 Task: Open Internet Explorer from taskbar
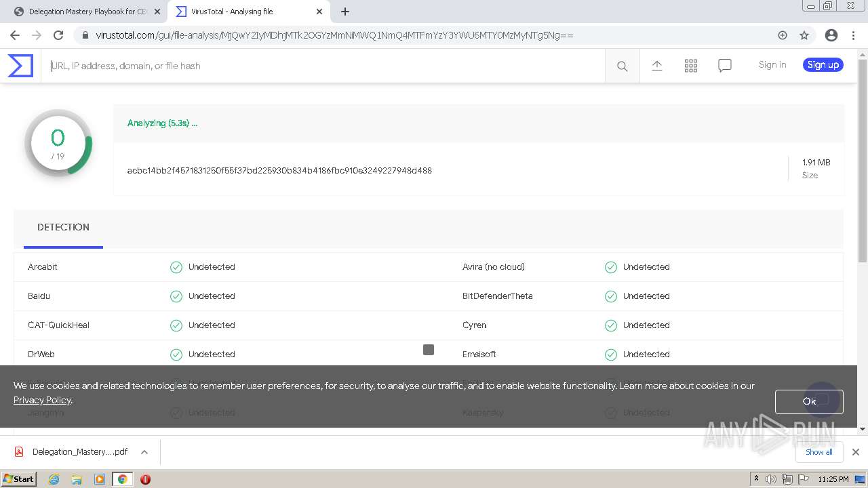click(x=54, y=479)
